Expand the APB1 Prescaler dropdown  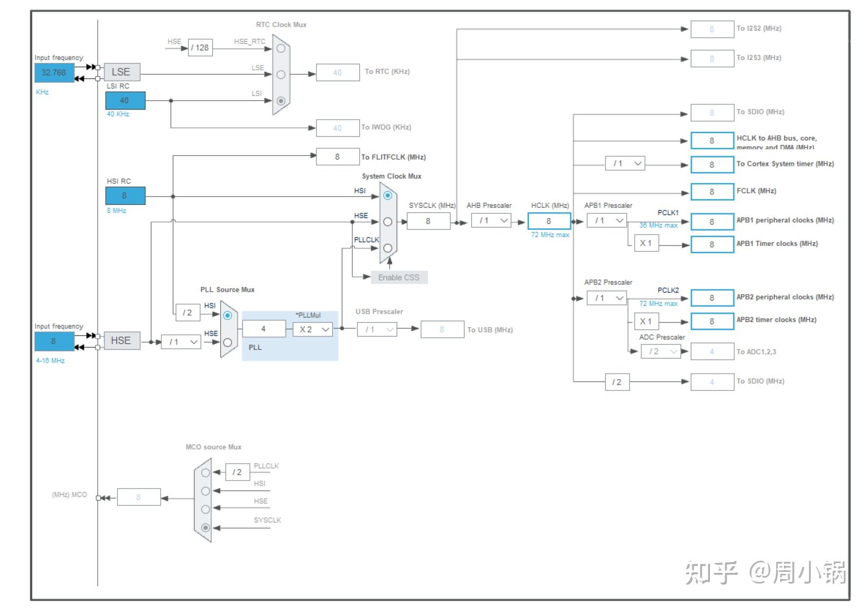point(607,221)
